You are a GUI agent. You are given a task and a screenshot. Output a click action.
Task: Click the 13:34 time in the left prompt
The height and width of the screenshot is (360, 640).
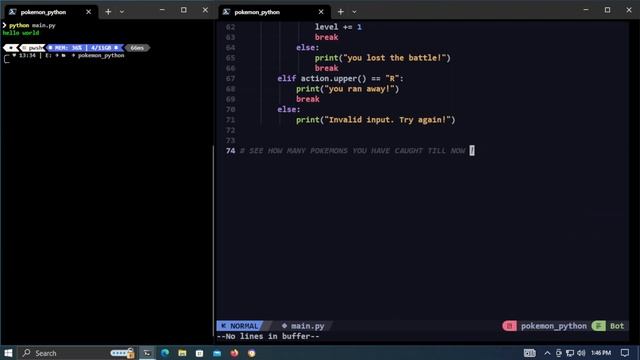(27, 56)
